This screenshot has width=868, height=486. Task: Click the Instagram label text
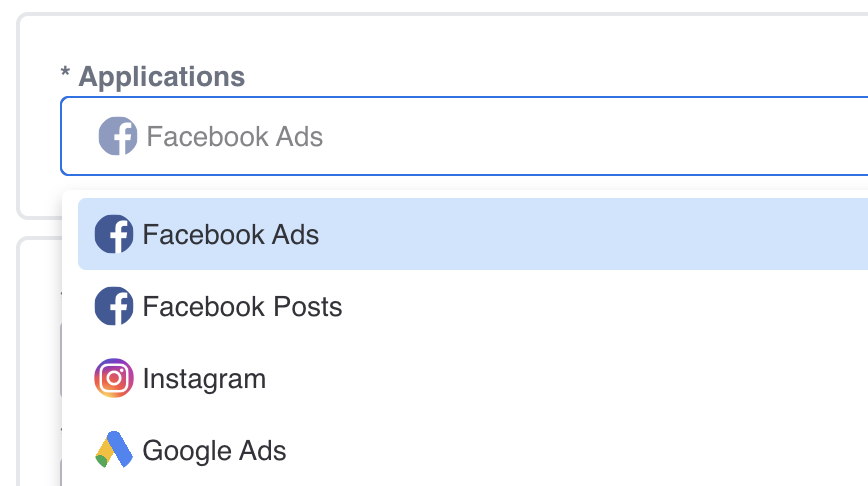point(204,380)
